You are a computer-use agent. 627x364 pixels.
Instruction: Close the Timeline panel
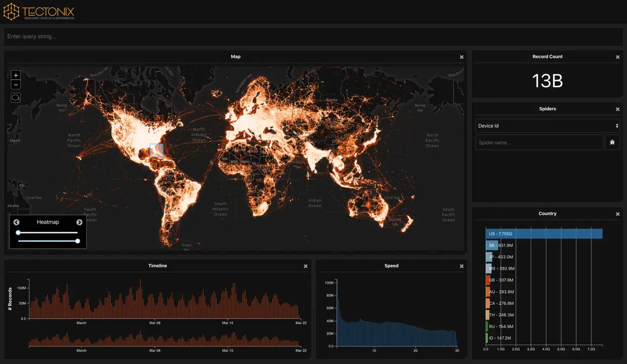[x=305, y=266]
